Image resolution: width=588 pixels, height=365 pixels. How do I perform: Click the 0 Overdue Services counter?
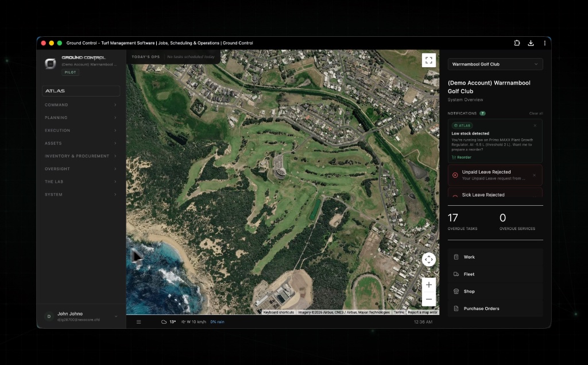click(x=517, y=221)
